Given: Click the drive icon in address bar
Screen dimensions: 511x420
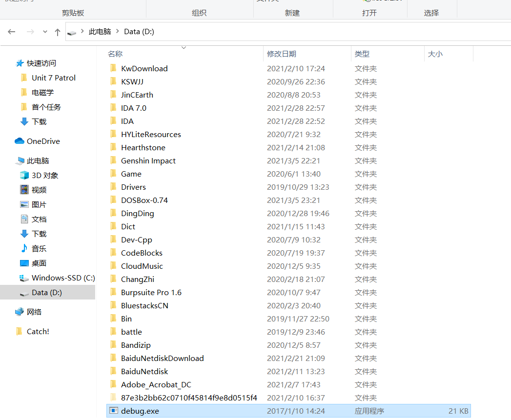Looking at the screenshot, I should (x=72, y=32).
